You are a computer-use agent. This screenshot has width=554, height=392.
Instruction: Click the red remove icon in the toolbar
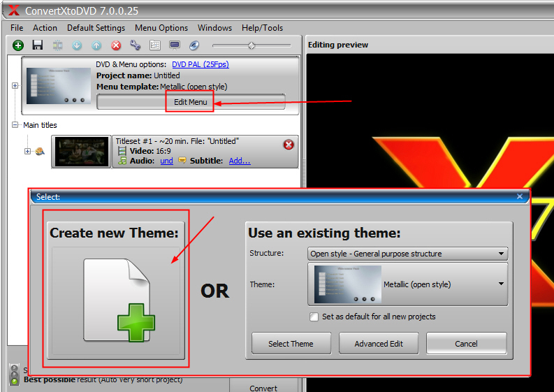(x=116, y=45)
